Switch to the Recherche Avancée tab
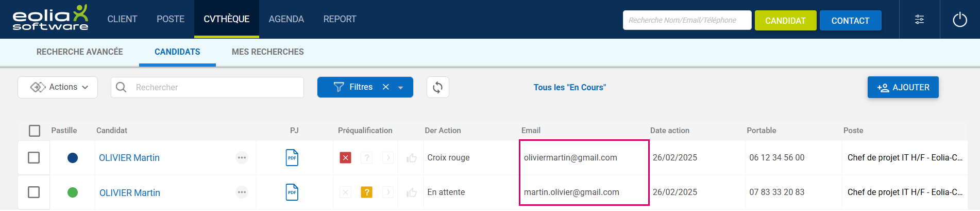The width and height of the screenshot is (980, 211). (80, 52)
